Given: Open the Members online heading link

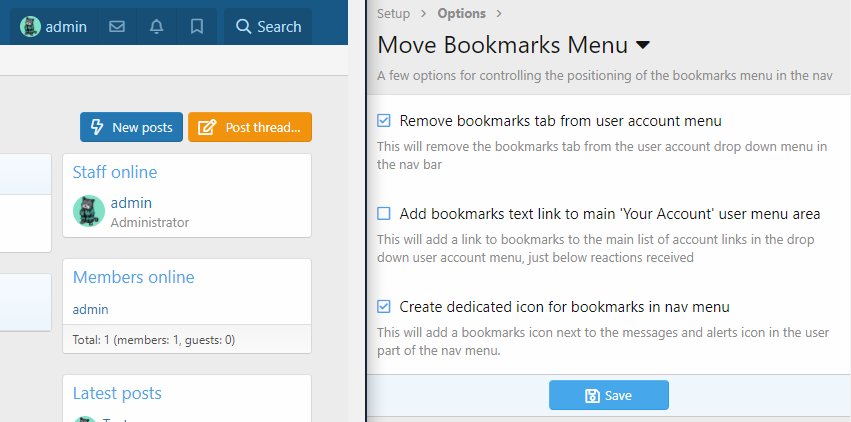Looking at the screenshot, I should click(x=133, y=277).
